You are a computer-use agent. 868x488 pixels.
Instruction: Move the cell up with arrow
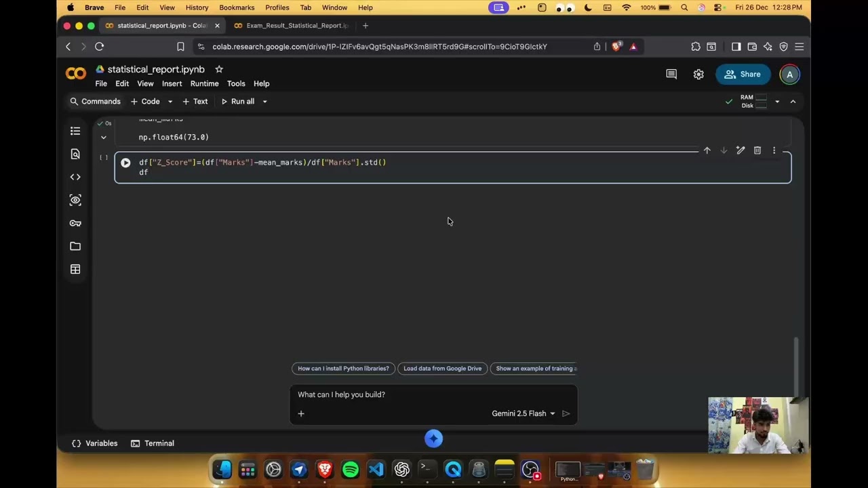[x=707, y=150]
